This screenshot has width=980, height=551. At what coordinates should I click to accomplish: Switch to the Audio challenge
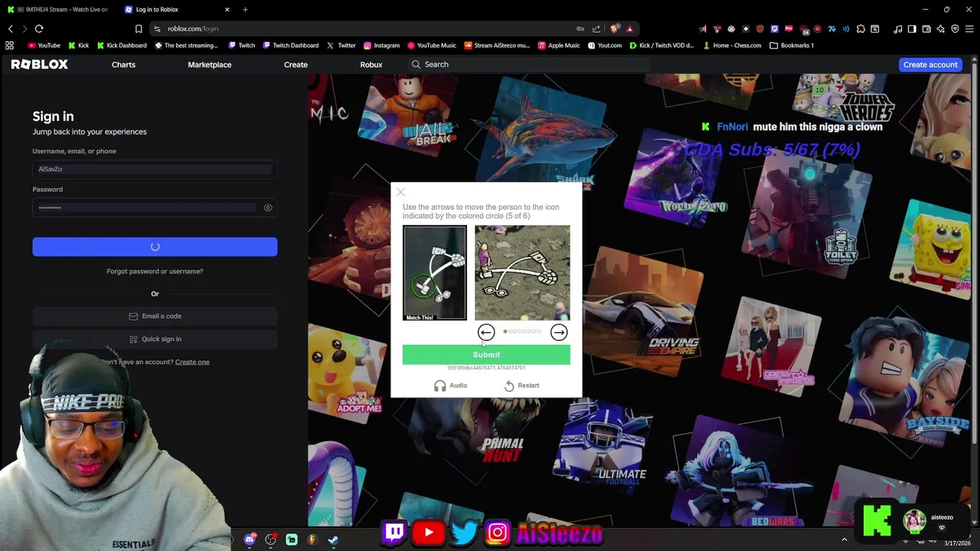[450, 386]
